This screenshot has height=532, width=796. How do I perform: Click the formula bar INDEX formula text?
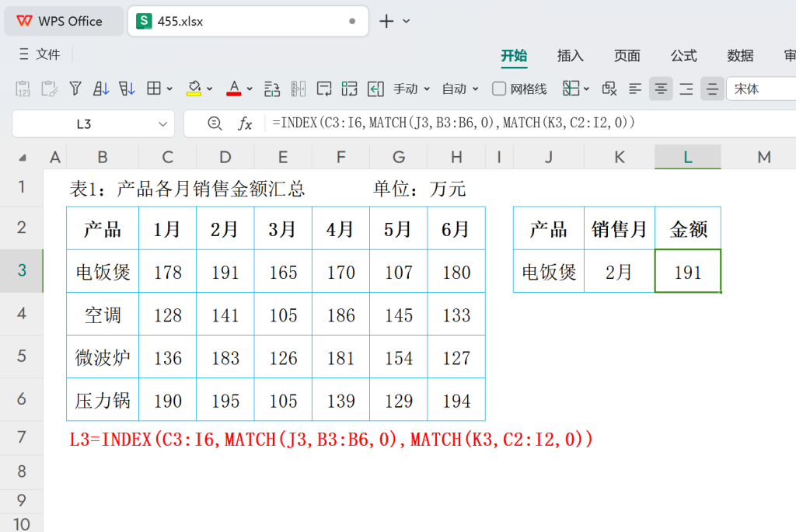453,123
